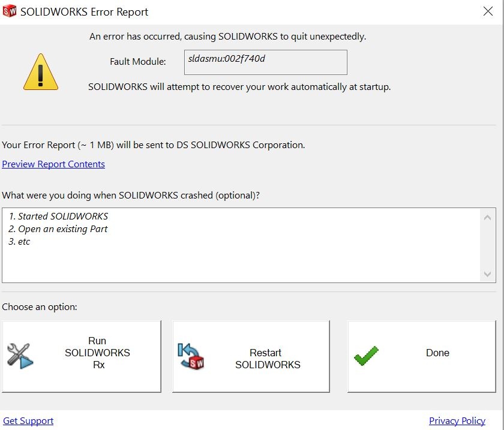The width and height of the screenshot is (504, 430).
Task: Place cursor on the '3. etc' line
Action: [24, 242]
